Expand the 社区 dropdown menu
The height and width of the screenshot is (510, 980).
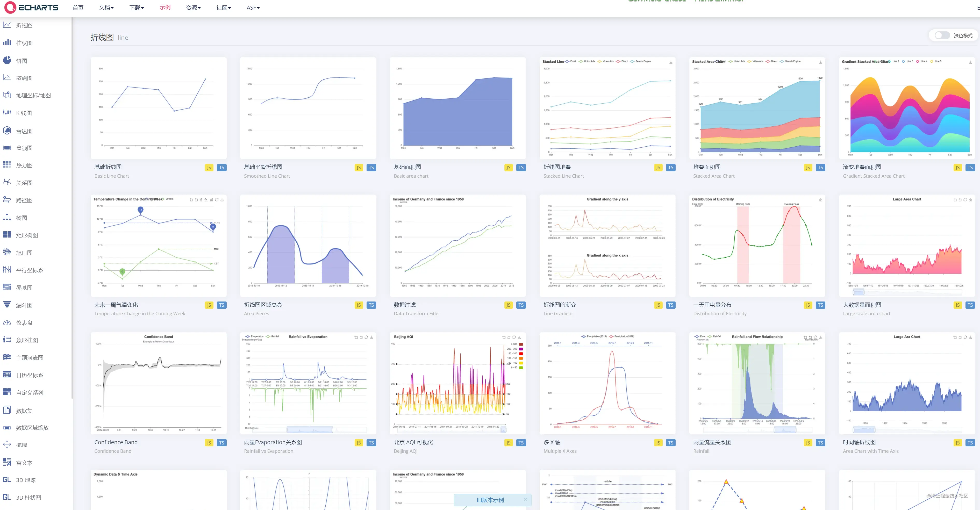223,8
